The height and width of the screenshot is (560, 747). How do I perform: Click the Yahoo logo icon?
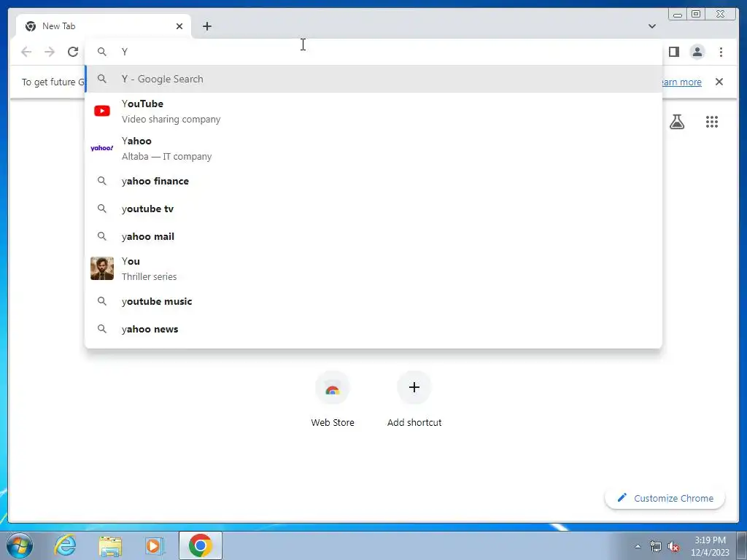click(x=102, y=148)
